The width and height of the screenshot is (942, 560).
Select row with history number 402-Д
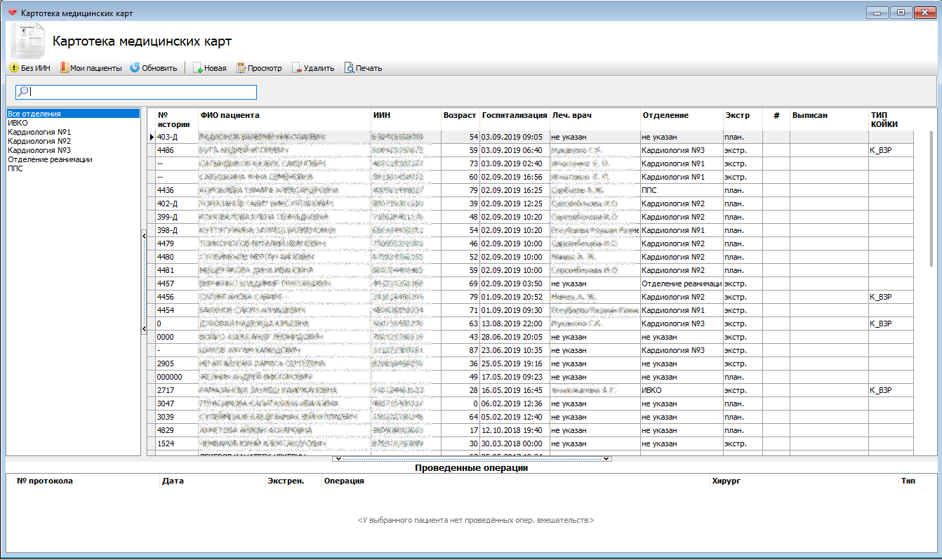point(530,204)
